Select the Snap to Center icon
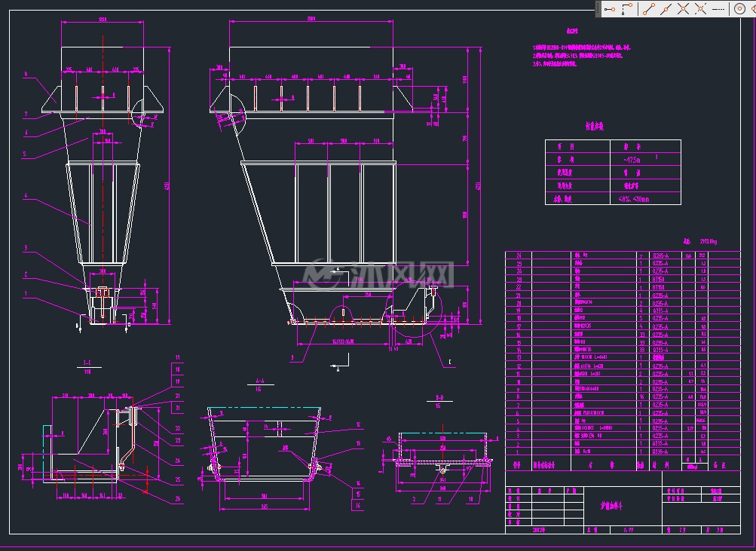 739,9
